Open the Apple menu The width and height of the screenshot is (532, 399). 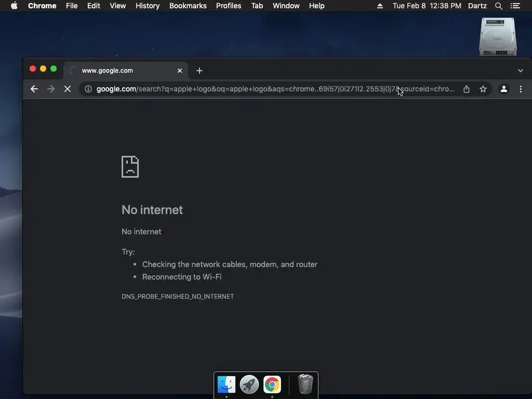(x=14, y=6)
